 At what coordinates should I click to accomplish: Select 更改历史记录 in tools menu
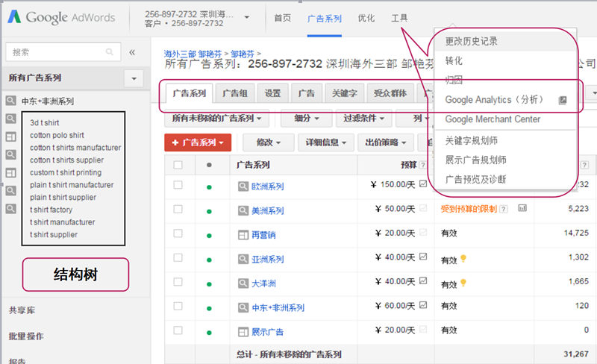click(472, 41)
